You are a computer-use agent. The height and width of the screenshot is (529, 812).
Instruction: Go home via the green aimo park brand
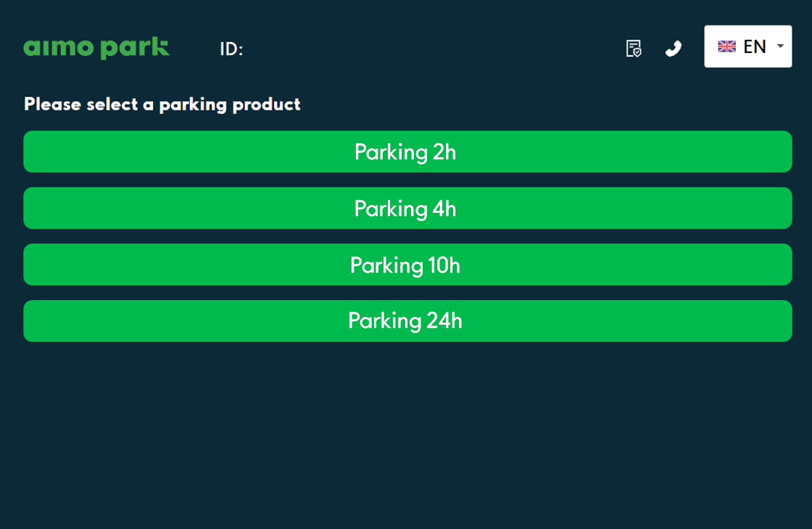97,48
